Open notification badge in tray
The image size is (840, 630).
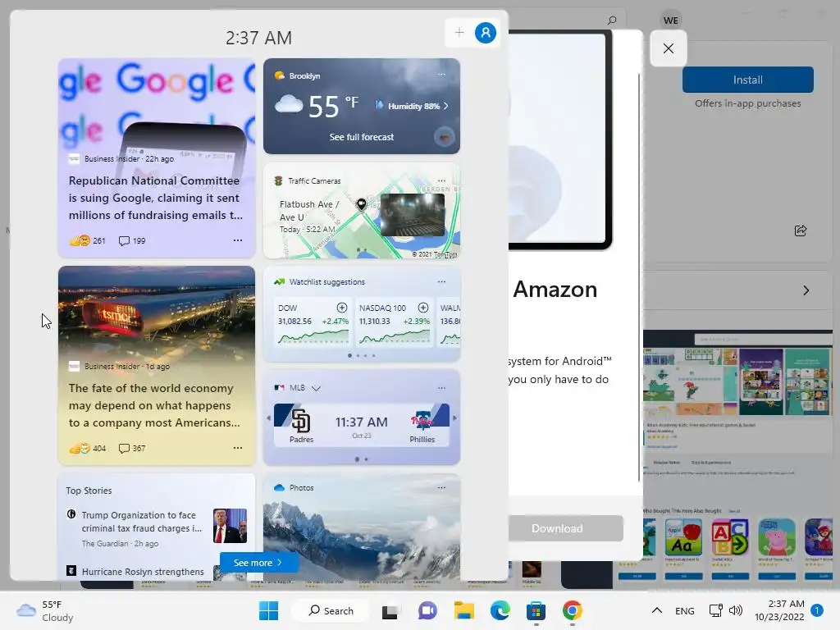pyautogui.click(x=817, y=610)
